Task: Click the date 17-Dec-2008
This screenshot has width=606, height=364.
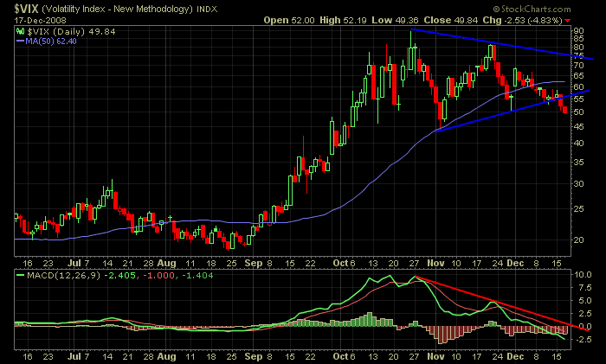Action: [40, 21]
